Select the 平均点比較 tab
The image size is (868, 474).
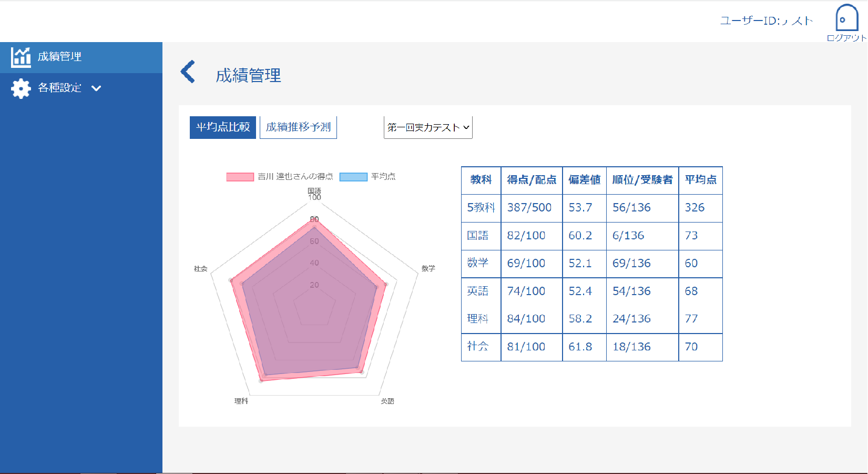(223, 127)
